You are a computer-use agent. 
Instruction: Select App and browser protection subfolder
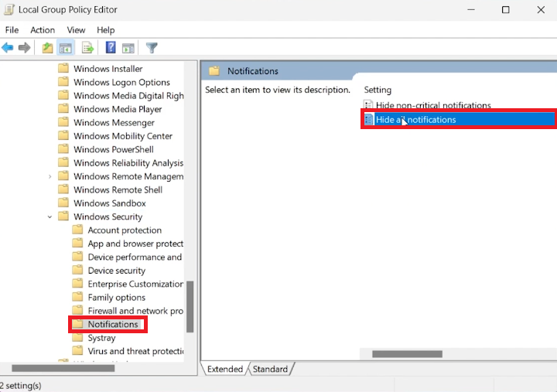tap(135, 244)
